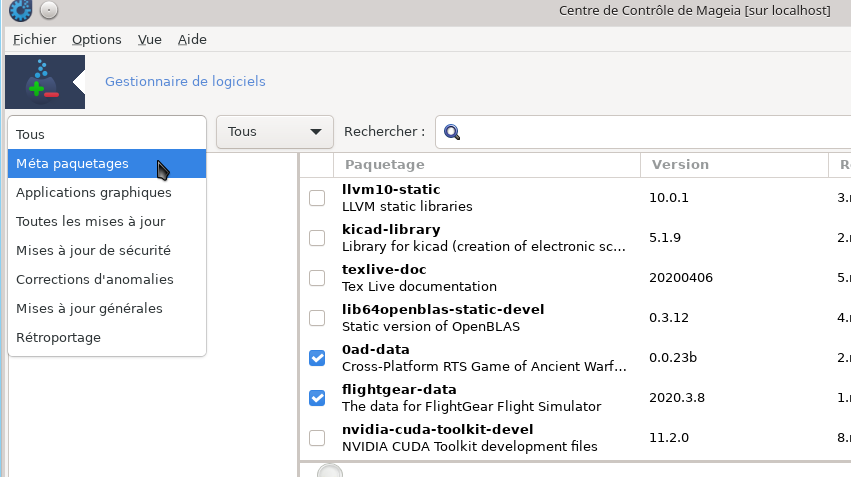Pick 'Corrections d'anomalies' filter

point(107,279)
